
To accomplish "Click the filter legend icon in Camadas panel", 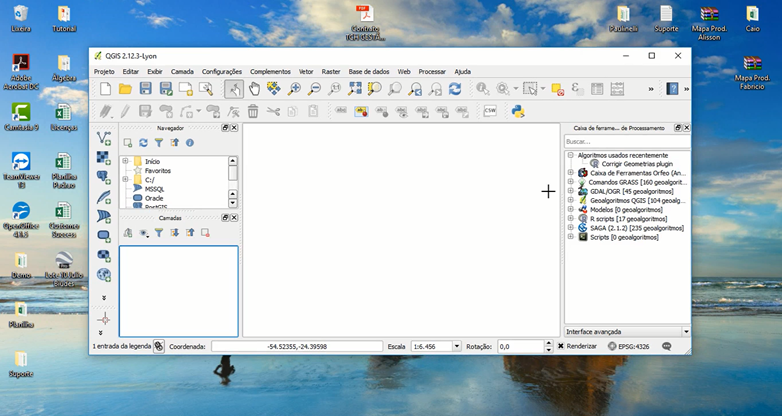I will pyautogui.click(x=159, y=232).
